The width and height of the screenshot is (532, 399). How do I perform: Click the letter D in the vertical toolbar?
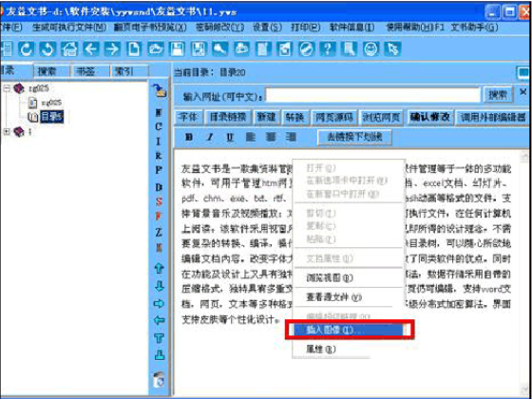click(x=159, y=187)
